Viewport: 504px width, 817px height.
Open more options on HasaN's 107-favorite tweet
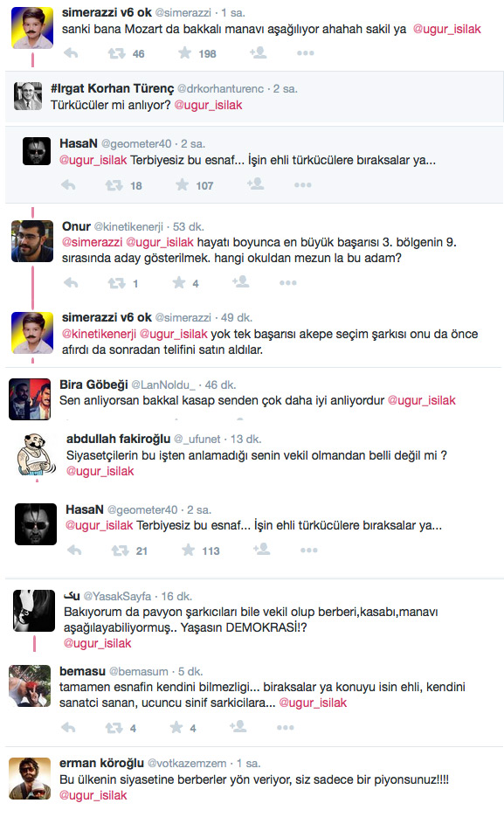[302, 185]
